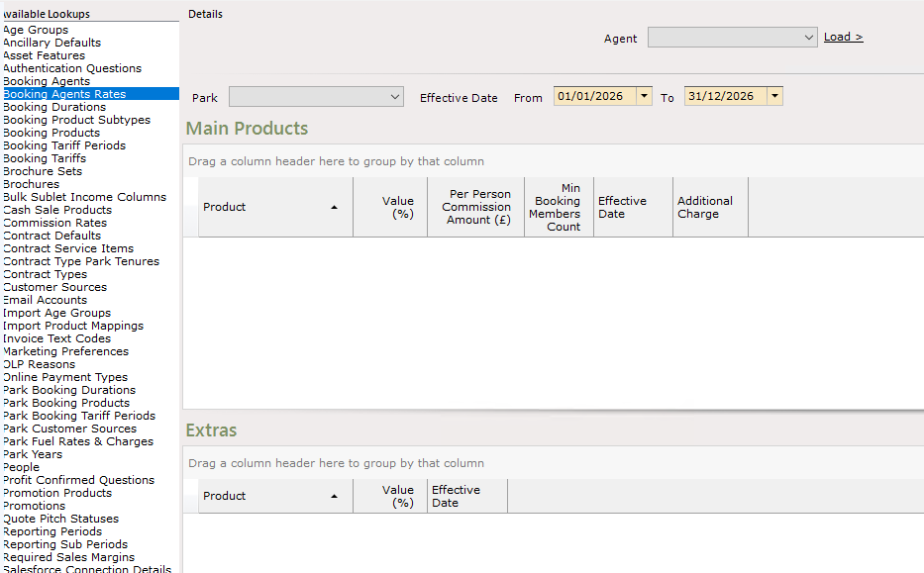This screenshot has width=924, height=573.
Task: Click Additional Charge column header
Action: (x=711, y=207)
